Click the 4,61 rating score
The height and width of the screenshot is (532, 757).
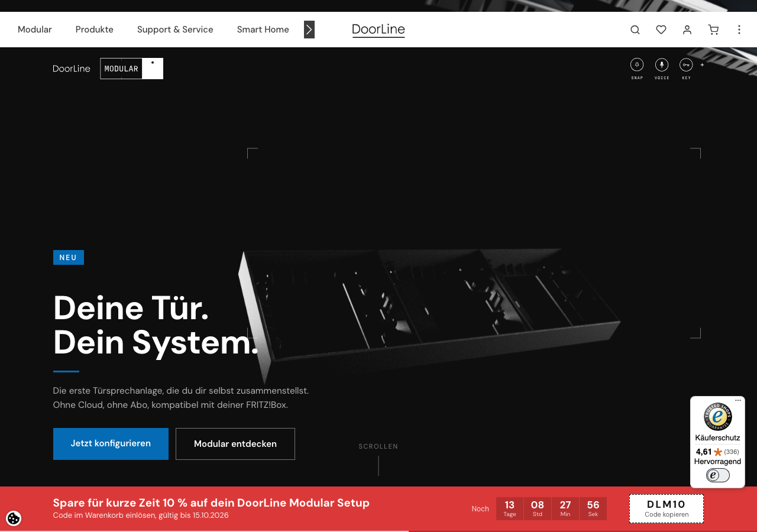point(704,452)
